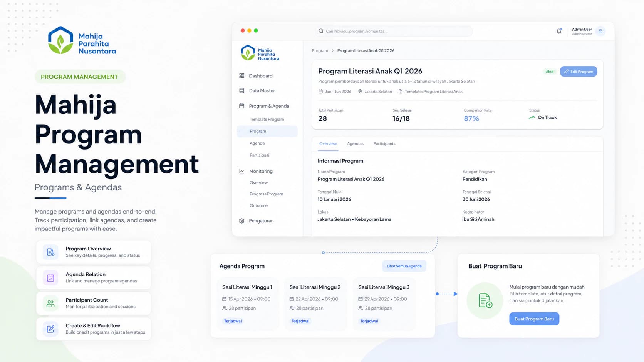644x362 pixels.
Task: Click Lihat Semua Agenda button
Action: (x=404, y=266)
